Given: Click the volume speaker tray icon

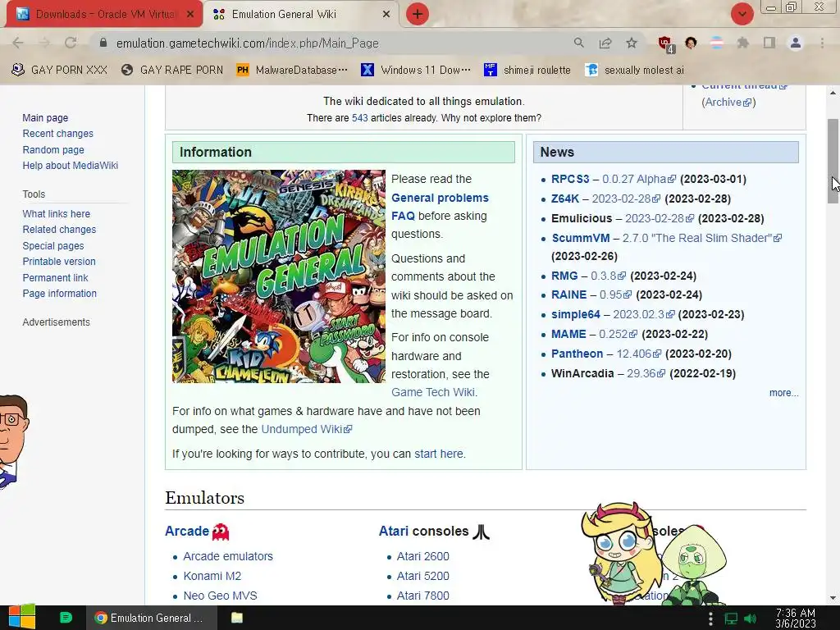Looking at the screenshot, I should click(x=751, y=619).
